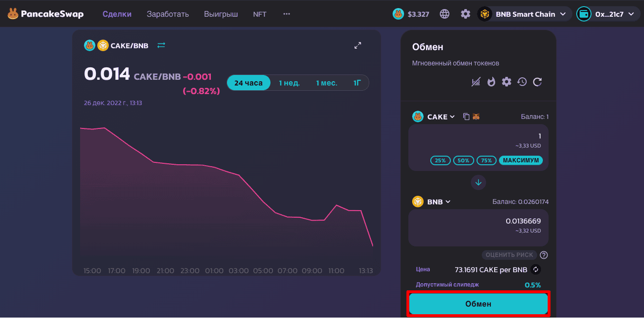Refresh the swap quote
The width and height of the screenshot is (644, 319).
tap(537, 82)
